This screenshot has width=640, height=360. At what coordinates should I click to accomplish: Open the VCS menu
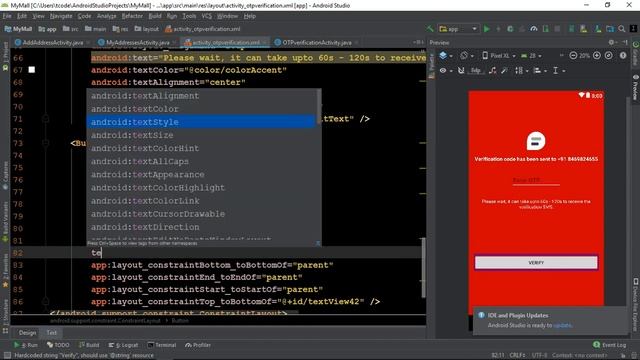(x=207, y=16)
